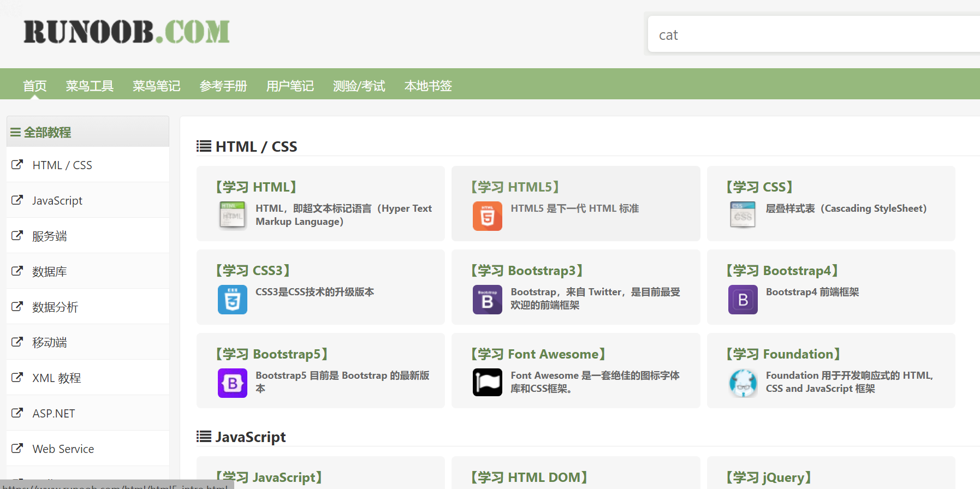Click the Foundation yeti mascot icon
The height and width of the screenshot is (489, 980).
click(743, 383)
